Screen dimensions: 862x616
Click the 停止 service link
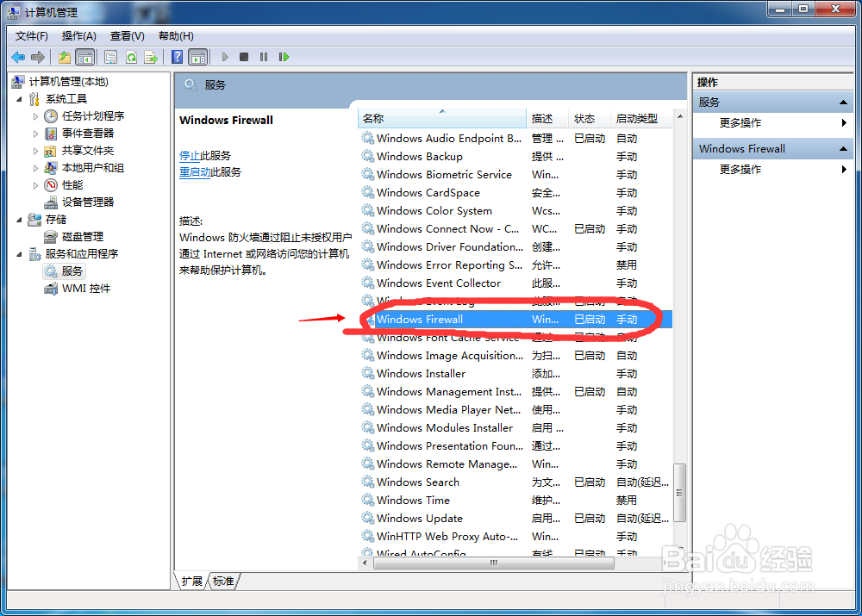click(x=190, y=156)
